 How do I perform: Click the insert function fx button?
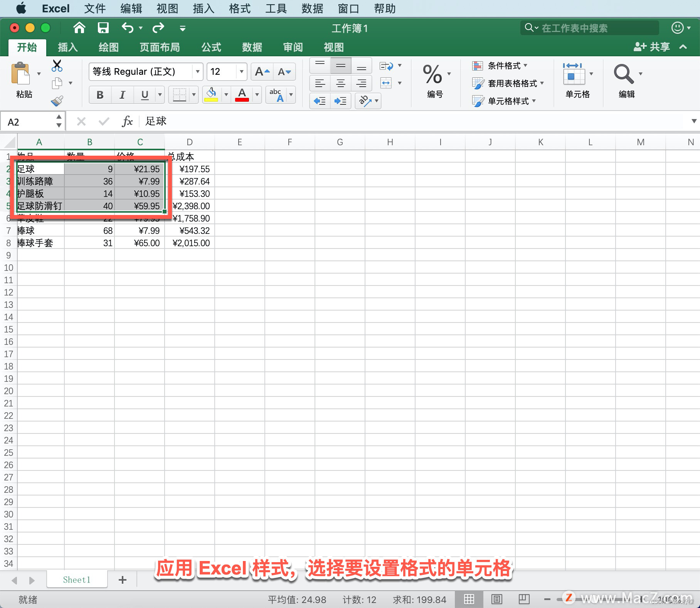(127, 121)
